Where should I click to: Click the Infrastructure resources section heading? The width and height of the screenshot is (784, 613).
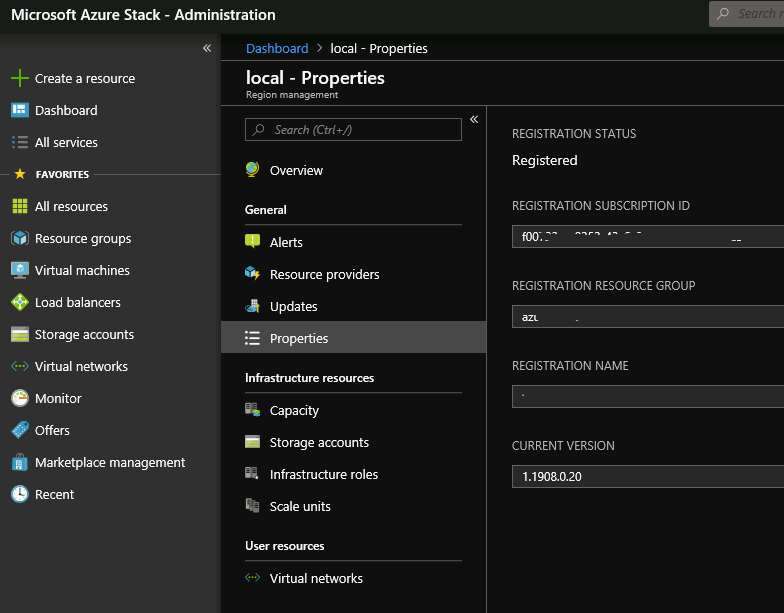(310, 378)
